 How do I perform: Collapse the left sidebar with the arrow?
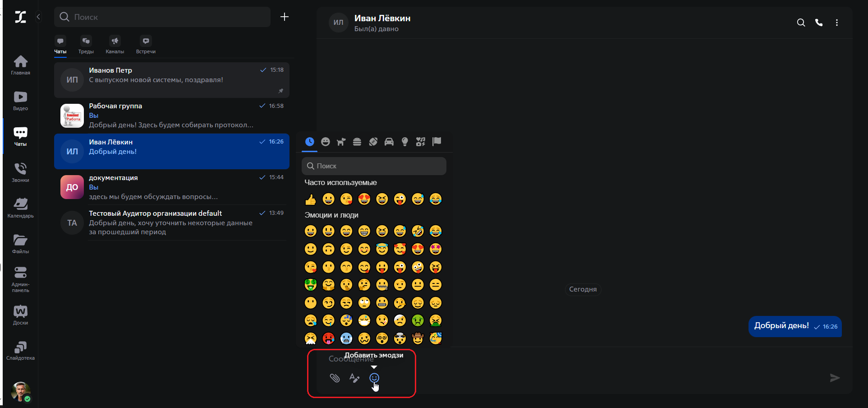click(x=38, y=17)
